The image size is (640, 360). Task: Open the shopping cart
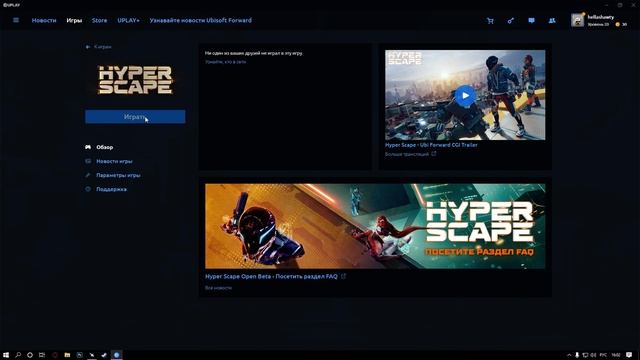point(490,20)
